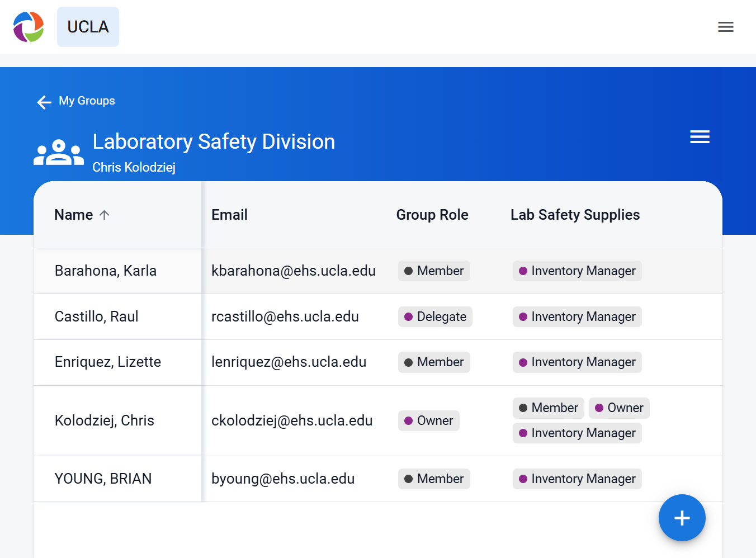
Task: Click Inventory Manager chip for Castillo
Action: coord(577,316)
